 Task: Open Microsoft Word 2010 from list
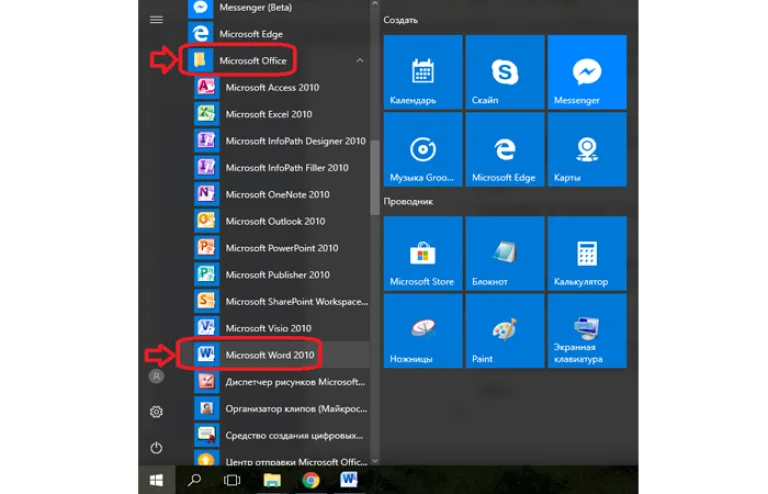pos(282,355)
